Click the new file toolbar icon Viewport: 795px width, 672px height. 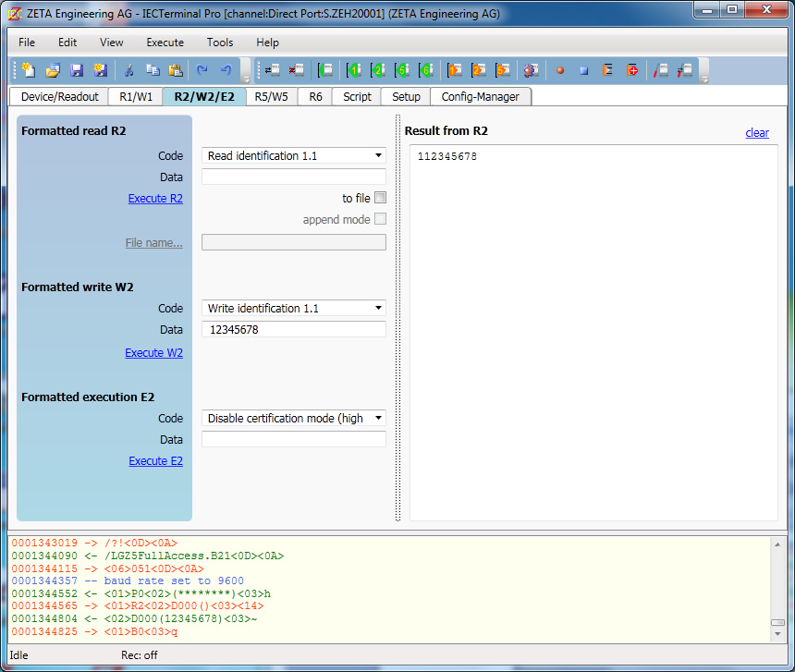coord(29,70)
